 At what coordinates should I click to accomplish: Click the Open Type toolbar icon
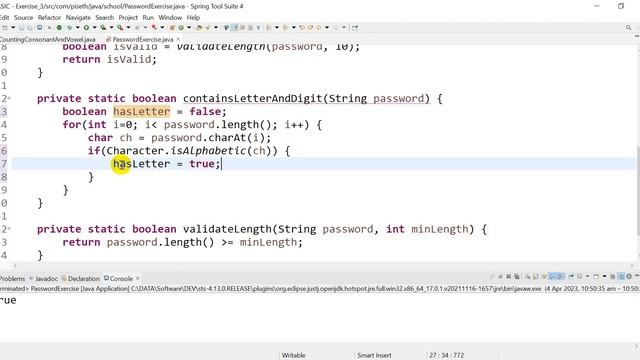(199, 28)
